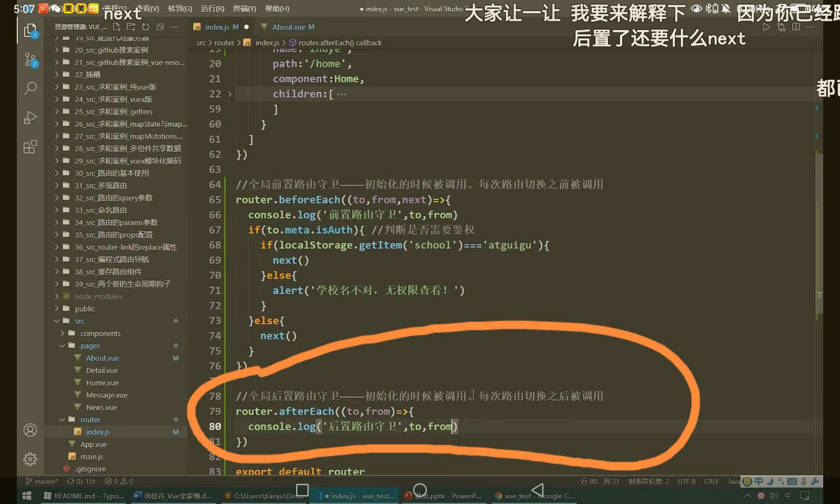Viewport: 840px width, 504px height.
Task: Click the split editor icon
Action: 795,27
